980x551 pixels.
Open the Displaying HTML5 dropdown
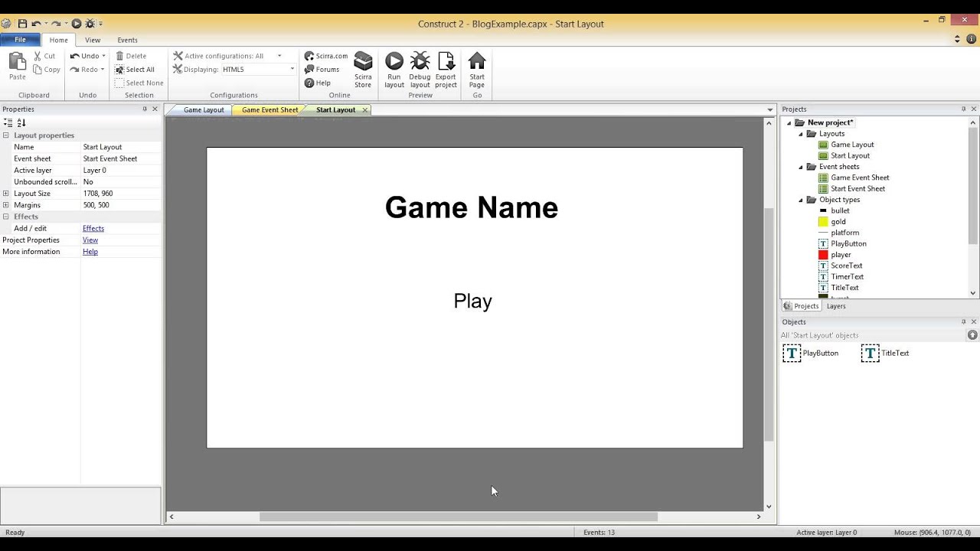click(292, 70)
